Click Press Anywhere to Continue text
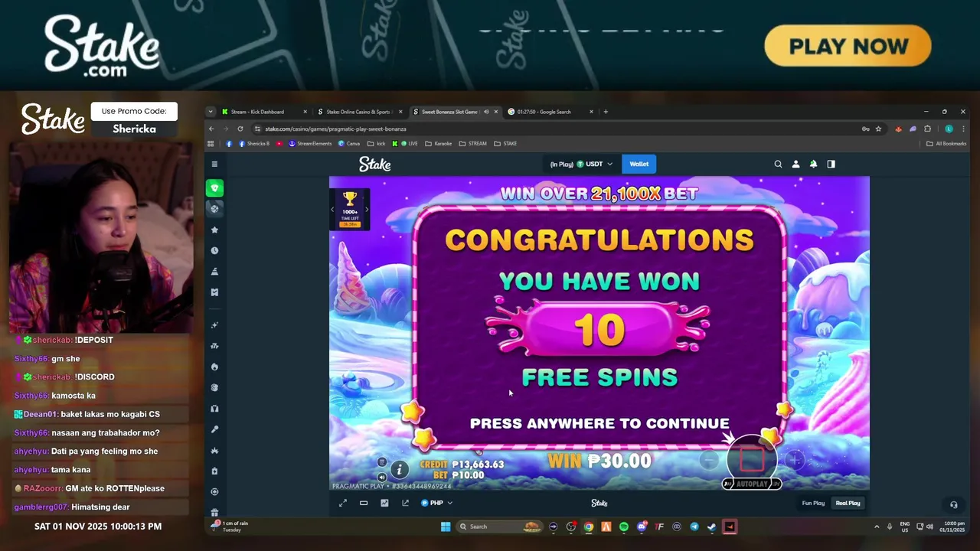Viewport: 980px width, 551px height. click(x=599, y=423)
